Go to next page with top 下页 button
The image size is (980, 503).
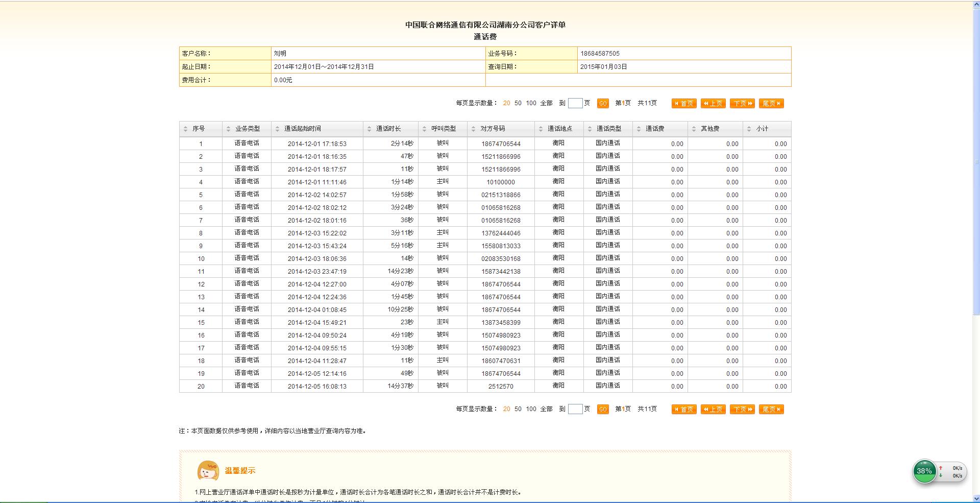pos(742,104)
